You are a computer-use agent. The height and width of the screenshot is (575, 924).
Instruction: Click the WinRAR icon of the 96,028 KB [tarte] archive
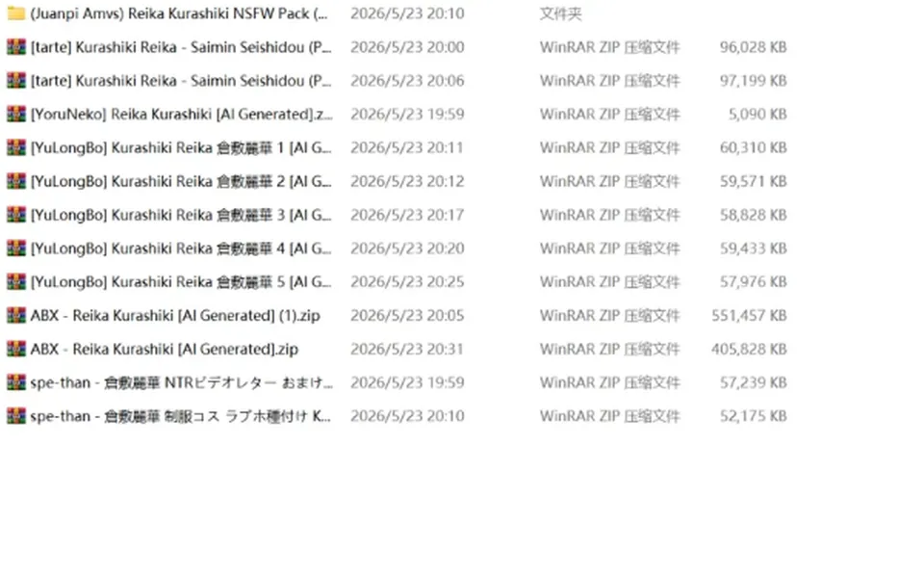tap(16, 46)
